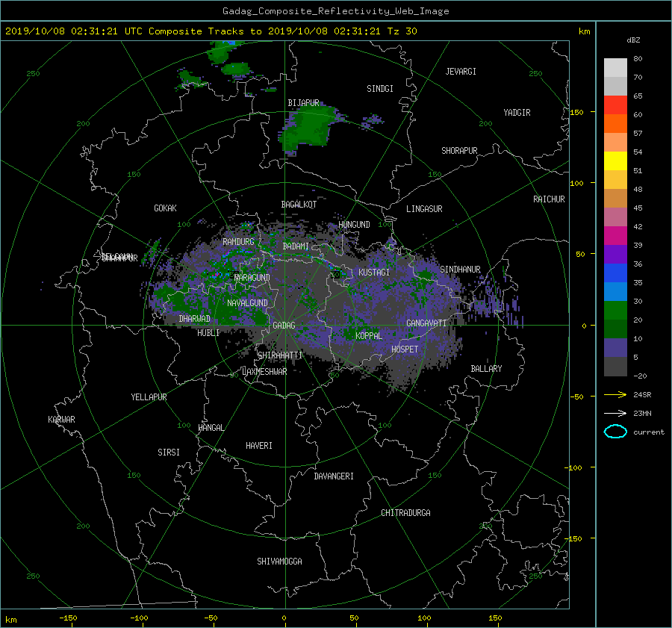The height and width of the screenshot is (628, 672).
Task: Click the GANGAVATI city label
Action: [x=426, y=323]
